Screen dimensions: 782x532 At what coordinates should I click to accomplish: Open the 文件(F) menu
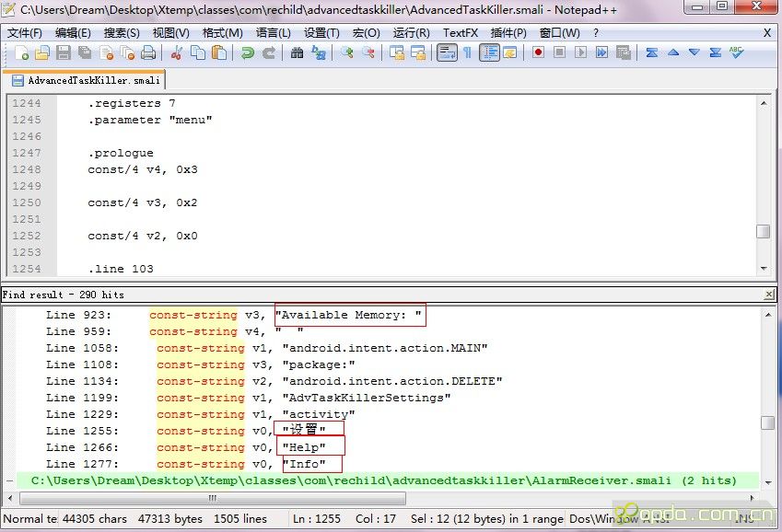coord(25,32)
